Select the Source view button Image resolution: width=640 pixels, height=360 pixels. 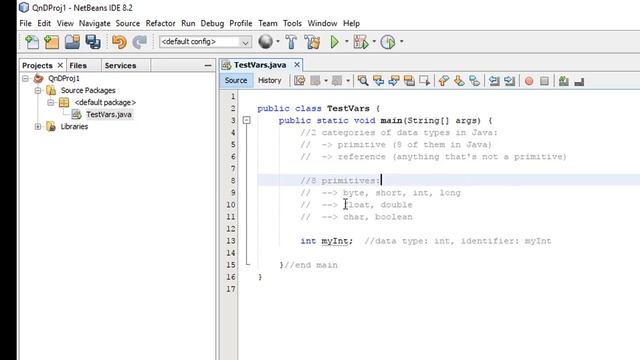(x=236, y=80)
